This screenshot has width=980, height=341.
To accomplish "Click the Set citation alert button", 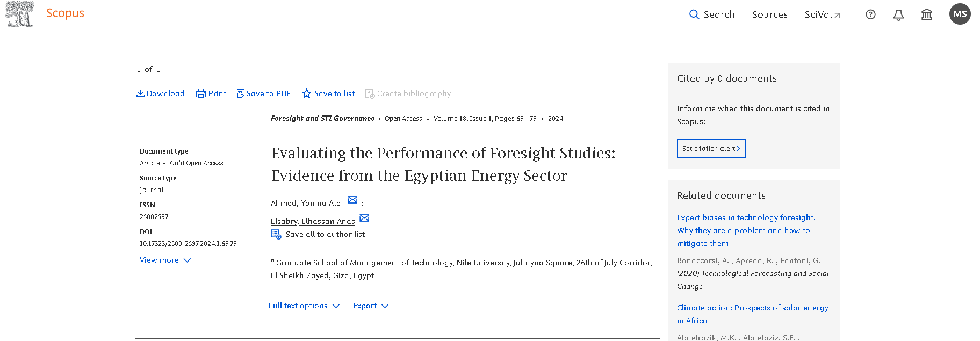I will click(x=711, y=149).
